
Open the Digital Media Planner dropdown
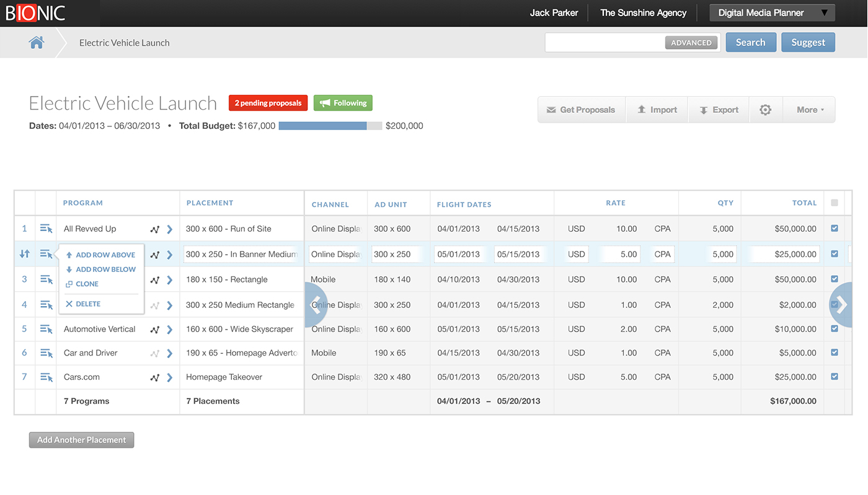pyautogui.click(x=772, y=13)
